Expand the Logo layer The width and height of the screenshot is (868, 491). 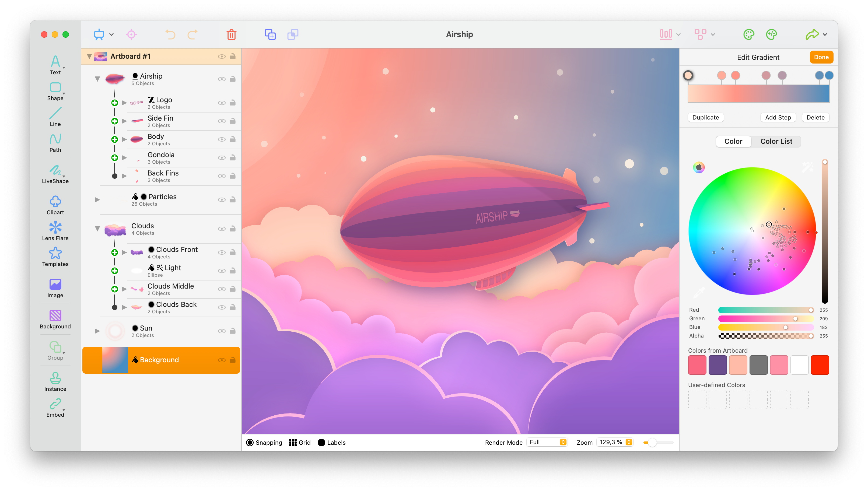tap(124, 103)
